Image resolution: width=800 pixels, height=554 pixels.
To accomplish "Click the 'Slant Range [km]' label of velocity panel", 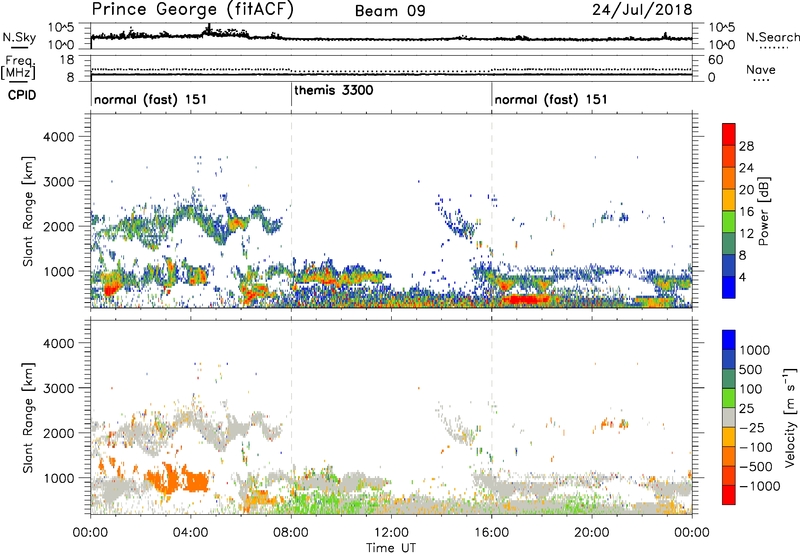I will 28,418.
